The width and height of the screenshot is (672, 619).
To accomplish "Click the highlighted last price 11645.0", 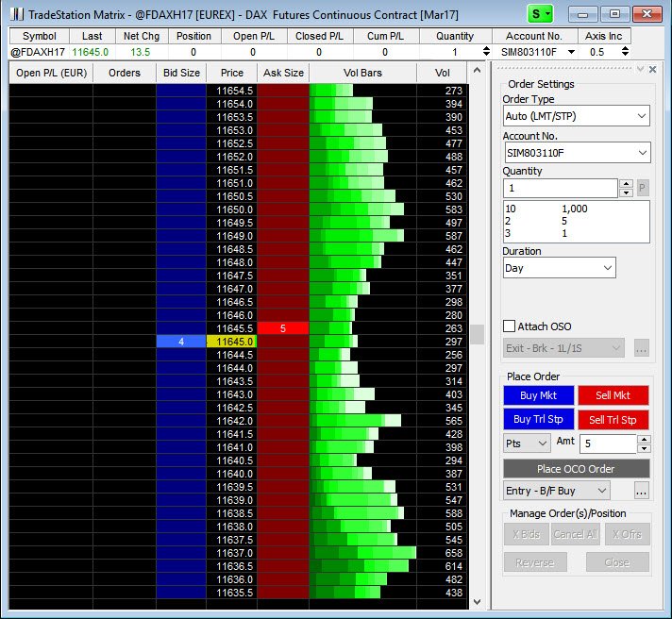I will [x=231, y=342].
